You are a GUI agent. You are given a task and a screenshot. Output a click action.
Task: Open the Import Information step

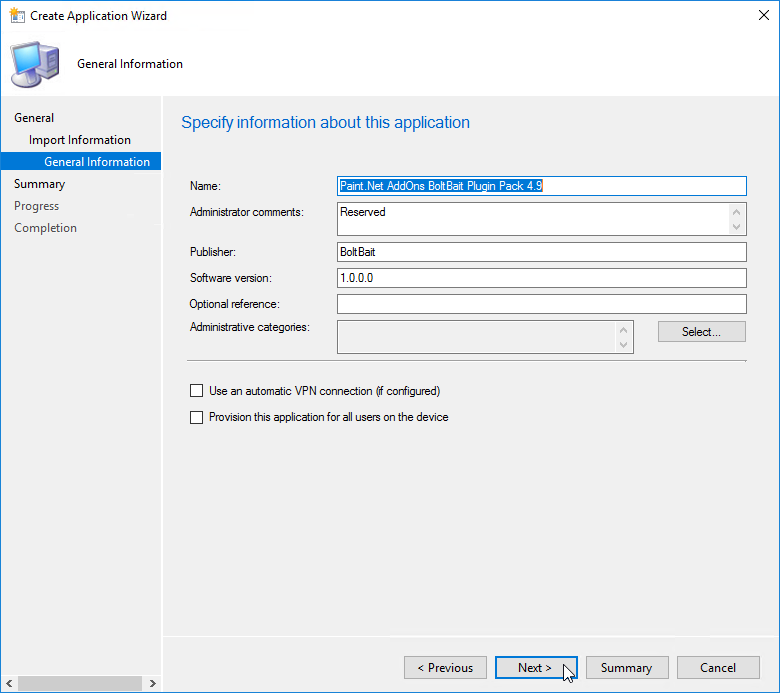[80, 140]
